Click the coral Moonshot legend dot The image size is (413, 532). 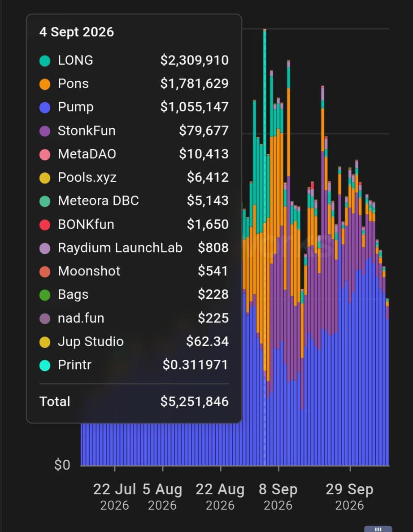click(x=45, y=271)
